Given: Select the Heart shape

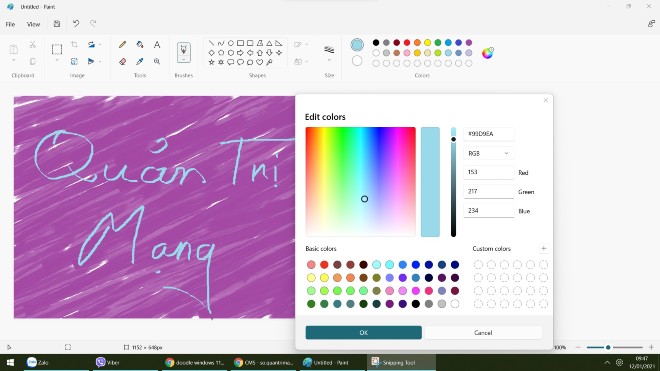Looking at the screenshot, I should (x=260, y=62).
